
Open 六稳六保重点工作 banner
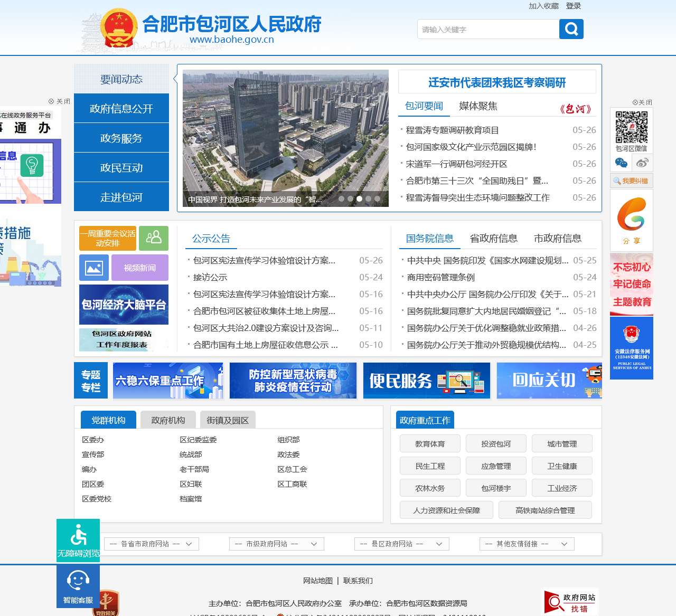coord(168,381)
